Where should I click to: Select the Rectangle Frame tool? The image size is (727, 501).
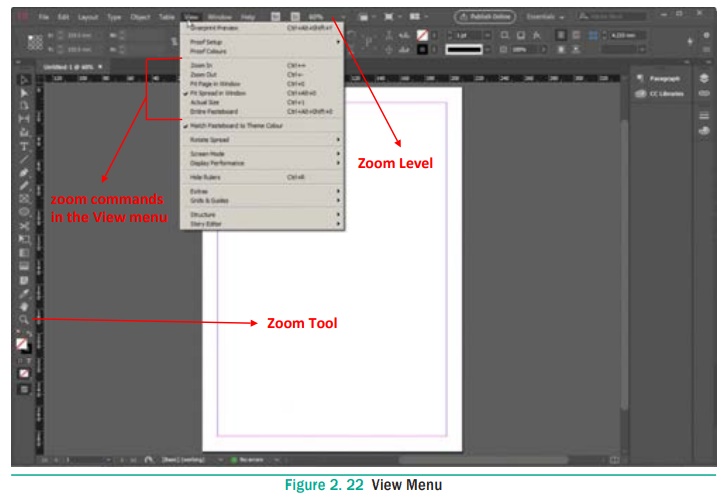[24, 199]
